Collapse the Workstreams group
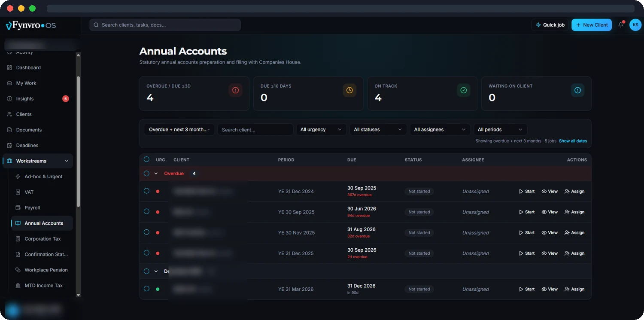This screenshot has width=644, height=320. click(x=38, y=161)
